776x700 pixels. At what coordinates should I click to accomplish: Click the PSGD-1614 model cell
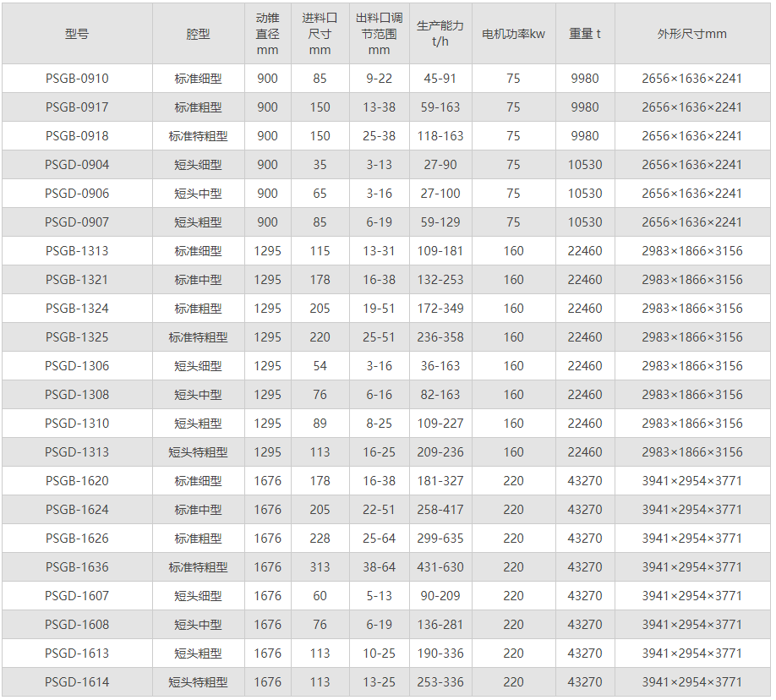click(77, 682)
